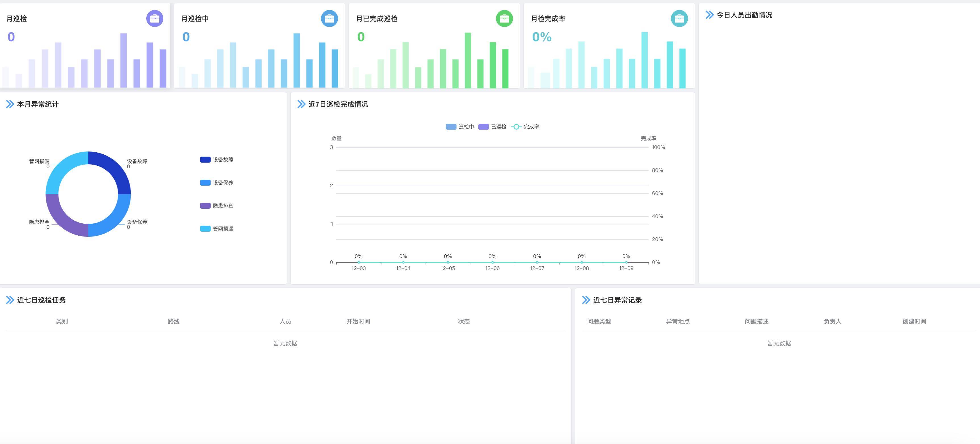
Task: Click the double-arrow icon beside 本月异常统计
Action: [9, 104]
